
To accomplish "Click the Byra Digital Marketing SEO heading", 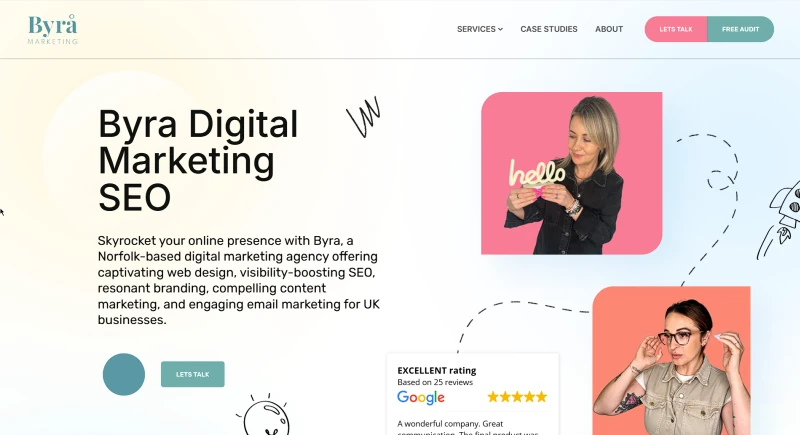I will tap(198, 160).
